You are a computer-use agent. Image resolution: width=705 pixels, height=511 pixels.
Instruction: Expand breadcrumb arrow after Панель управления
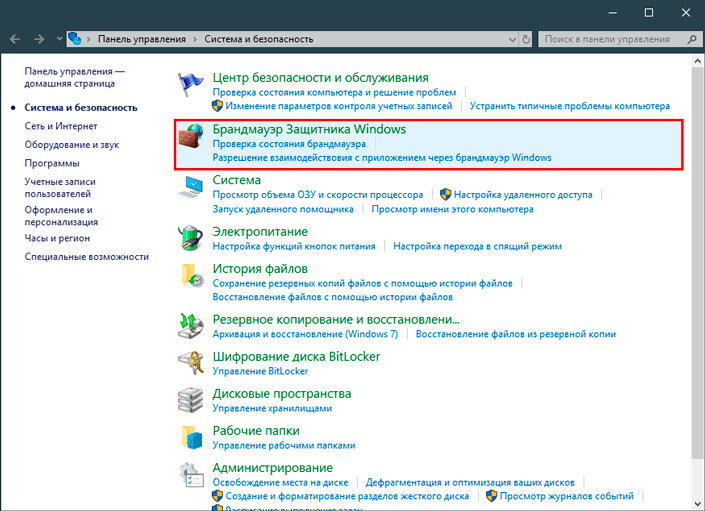[x=195, y=40]
